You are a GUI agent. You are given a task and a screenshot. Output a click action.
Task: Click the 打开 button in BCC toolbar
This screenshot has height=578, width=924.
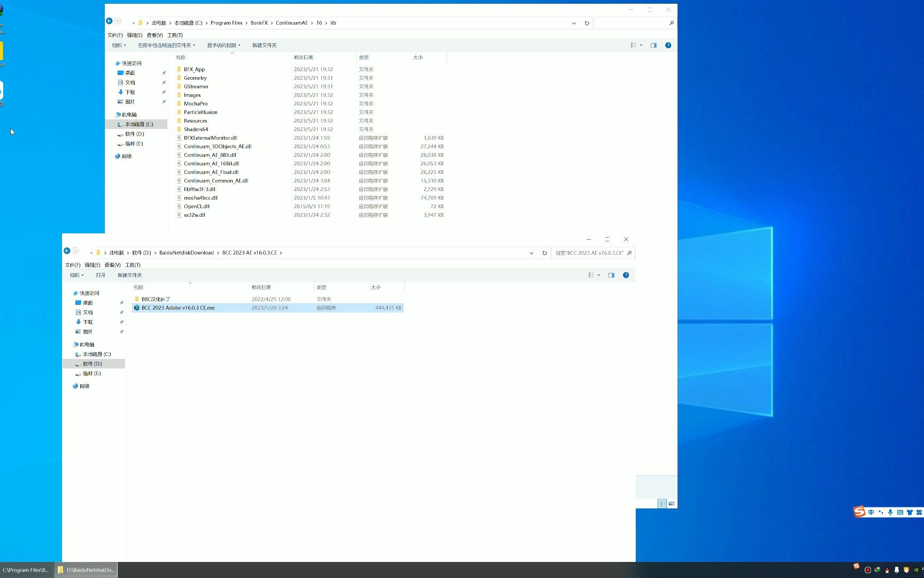pos(101,275)
